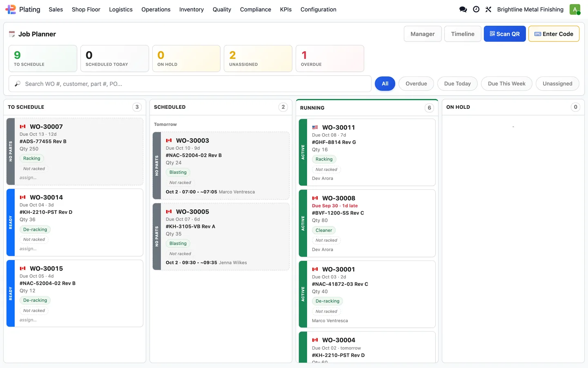Click the Plating app logo icon
Image resolution: width=588 pixels, height=368 pixels.
(11, 9)
